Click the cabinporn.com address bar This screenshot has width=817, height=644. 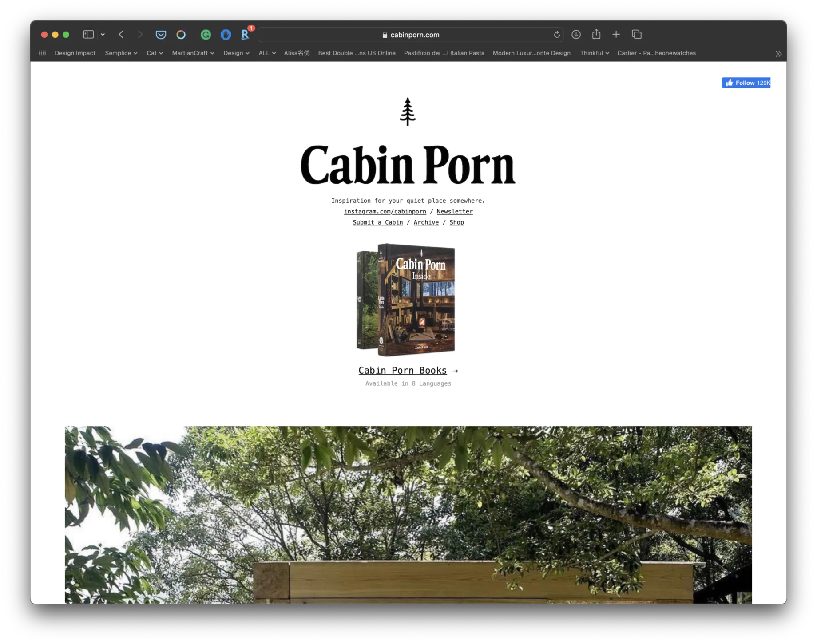pyautogui.click(x=410, y=35)
